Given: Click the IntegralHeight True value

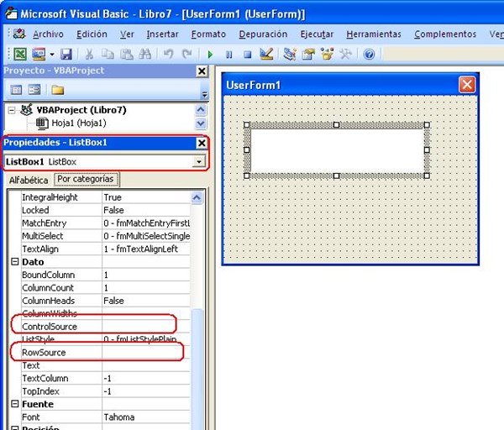Looking at the screenshot, I should [146, 197].
